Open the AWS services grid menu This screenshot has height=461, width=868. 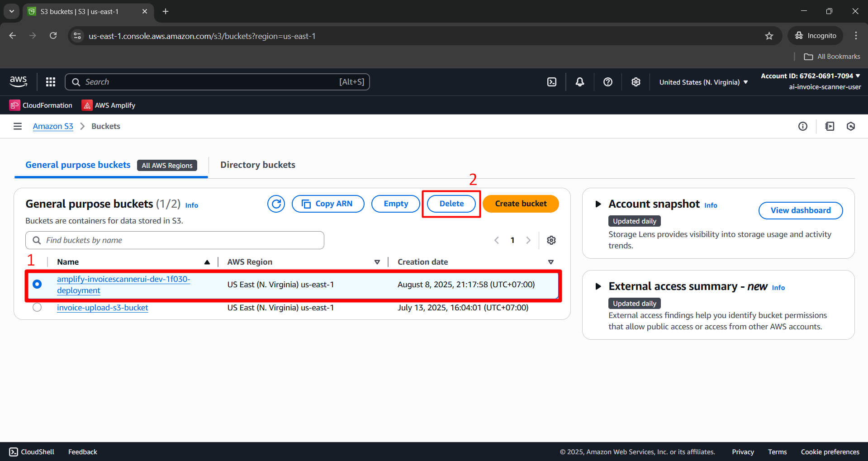click(51, 82)
